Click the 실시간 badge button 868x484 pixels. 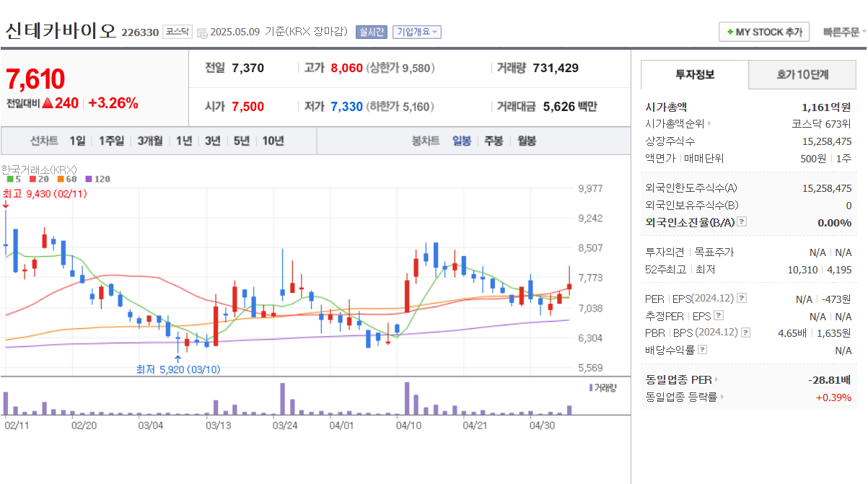[372, 32]
